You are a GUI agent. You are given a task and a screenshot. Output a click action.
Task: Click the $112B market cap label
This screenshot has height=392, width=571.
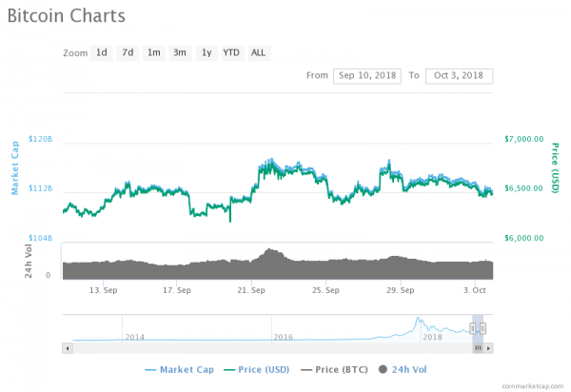pyautogui.click(x=40, y=188)
